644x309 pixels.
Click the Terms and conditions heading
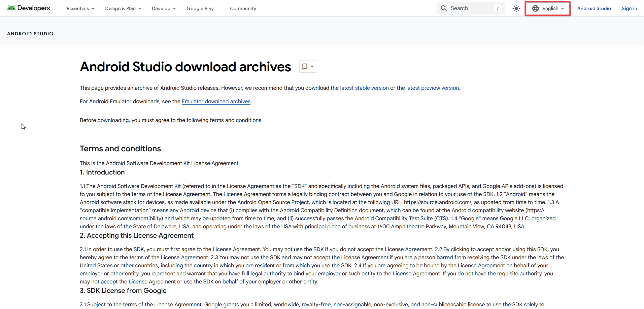click(x=121, y=149)
